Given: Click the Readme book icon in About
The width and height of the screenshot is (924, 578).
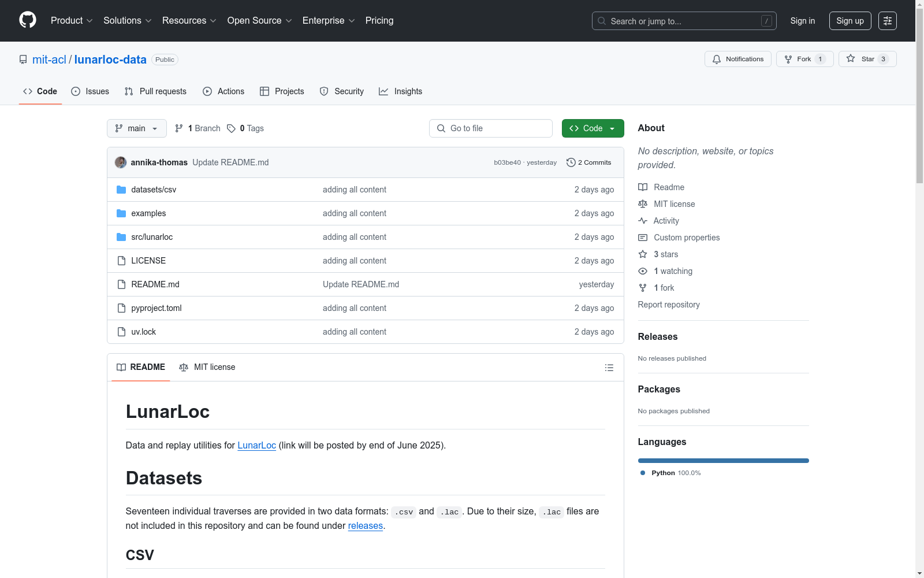Looking at the screenshot, I should click(643, 187).
